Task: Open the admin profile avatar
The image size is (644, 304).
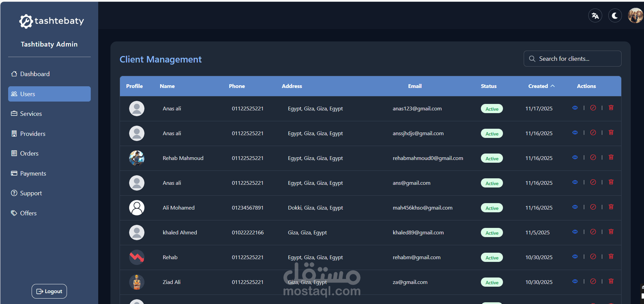Action: point(635,16)
